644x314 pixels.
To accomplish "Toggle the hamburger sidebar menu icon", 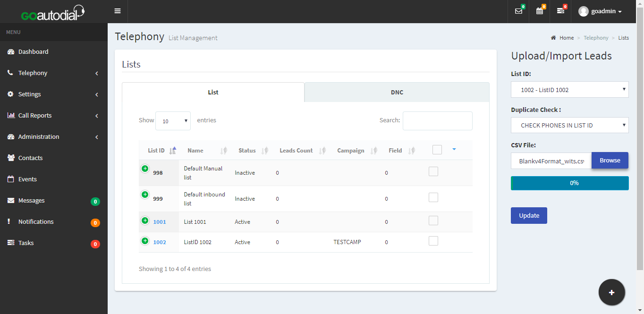I will coord(118,11).
